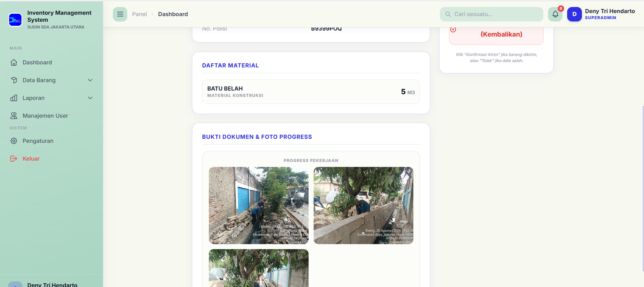The image size is (644, 287).
Task: Click the search magnifier icon
Action: [448, 14]
